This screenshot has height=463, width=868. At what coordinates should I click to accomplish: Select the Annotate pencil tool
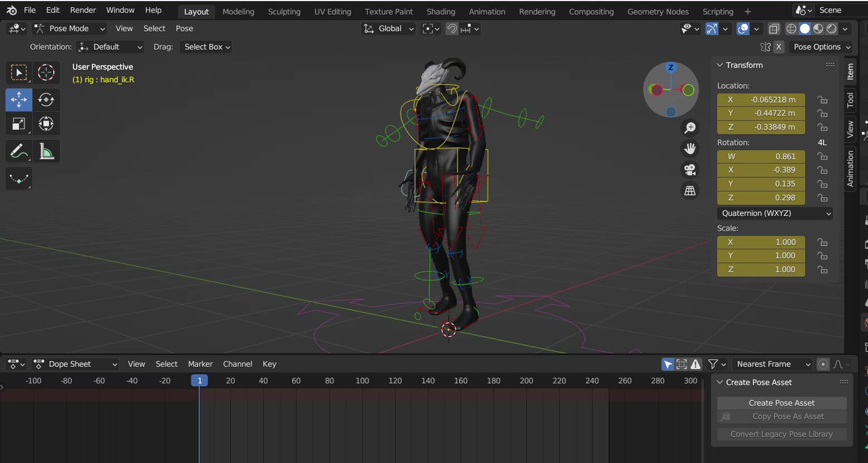19,151
